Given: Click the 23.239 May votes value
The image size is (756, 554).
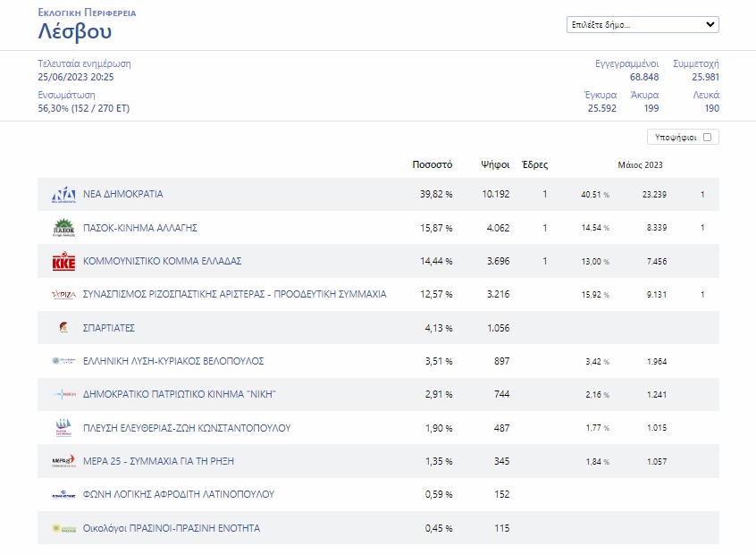Looking at the screenshot, I should 654,194.
